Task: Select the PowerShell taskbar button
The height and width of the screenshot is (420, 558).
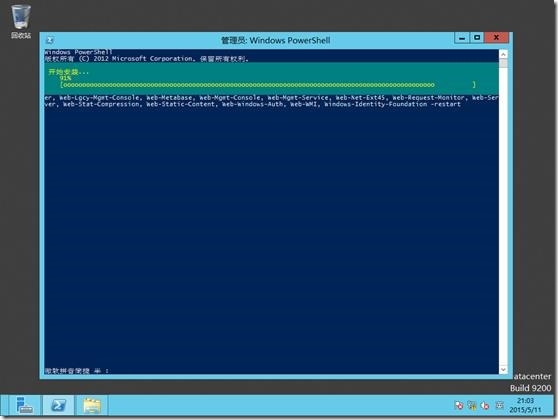Action: 58,405
